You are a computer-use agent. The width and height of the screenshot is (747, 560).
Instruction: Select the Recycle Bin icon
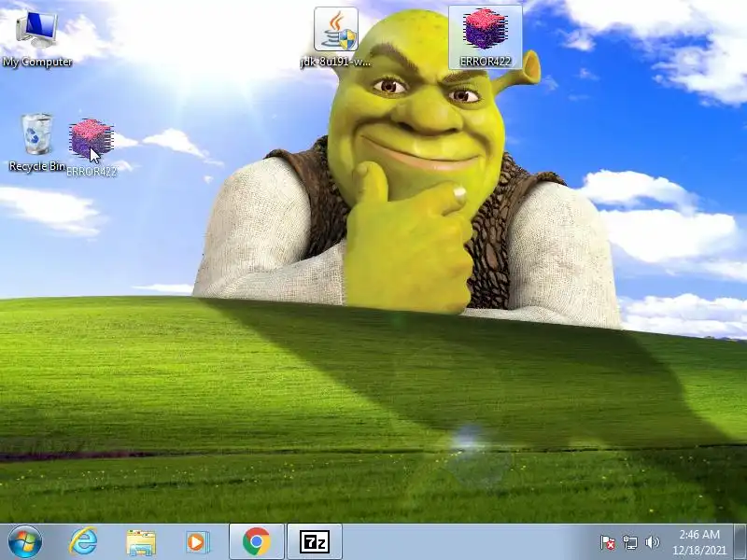[36, 143]
